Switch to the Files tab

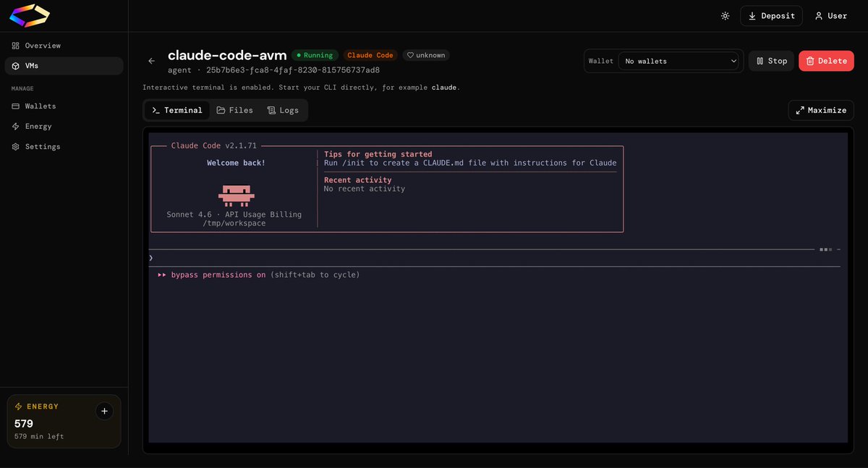click(x=235, y=110)
